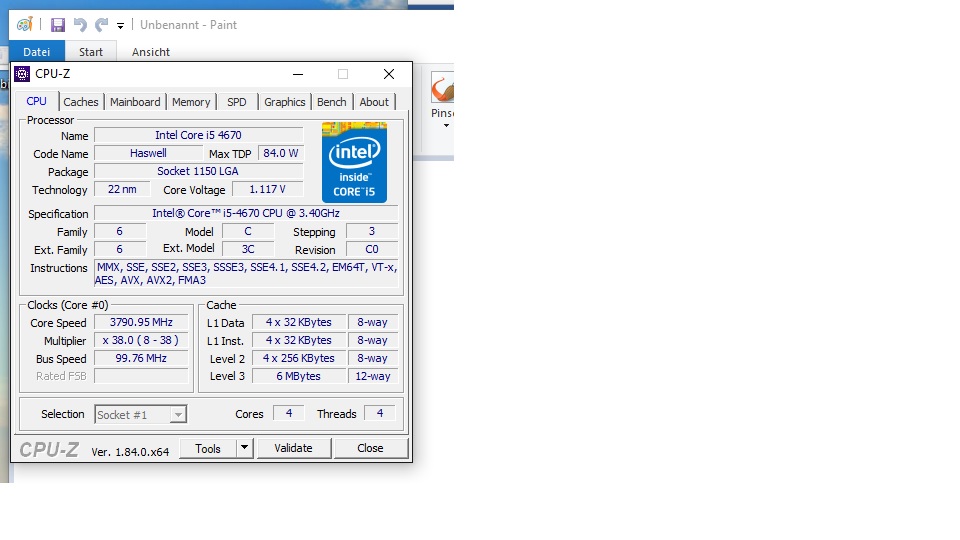Switch to the Graphics tab in CPU-Z
Image resolution: width=960 pixels, height=540 pixels.
(285, 102)
